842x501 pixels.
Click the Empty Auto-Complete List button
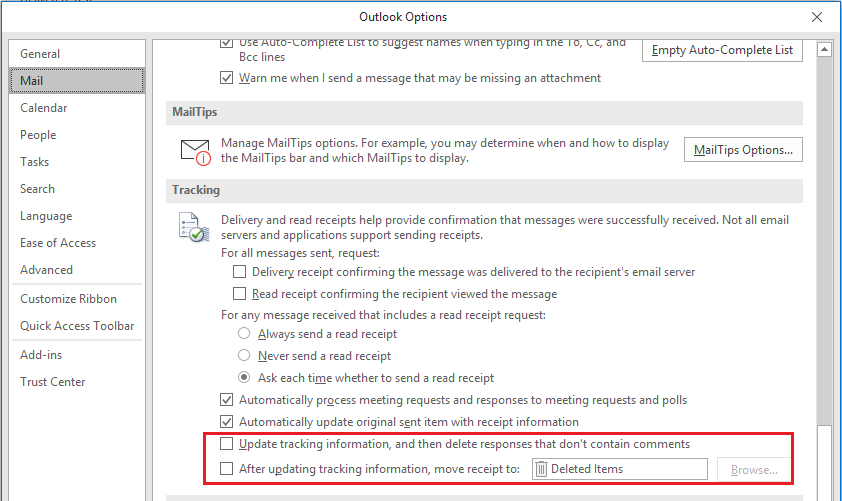[x=722, y=50]
